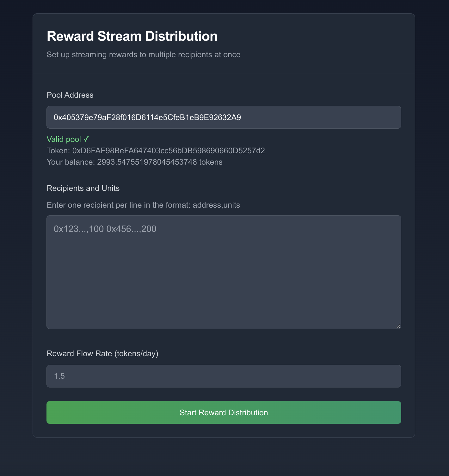This screenshot has height=476, width=449.
Task: Click the Reward Flow Rate label
Action: click(x=103, y=353)
